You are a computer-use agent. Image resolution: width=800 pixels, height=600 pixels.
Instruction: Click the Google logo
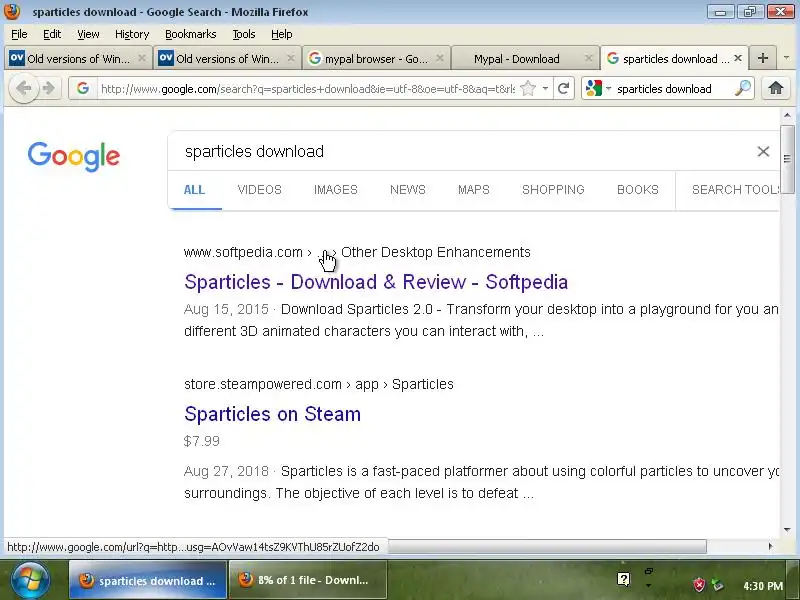[x=74, y=156]
